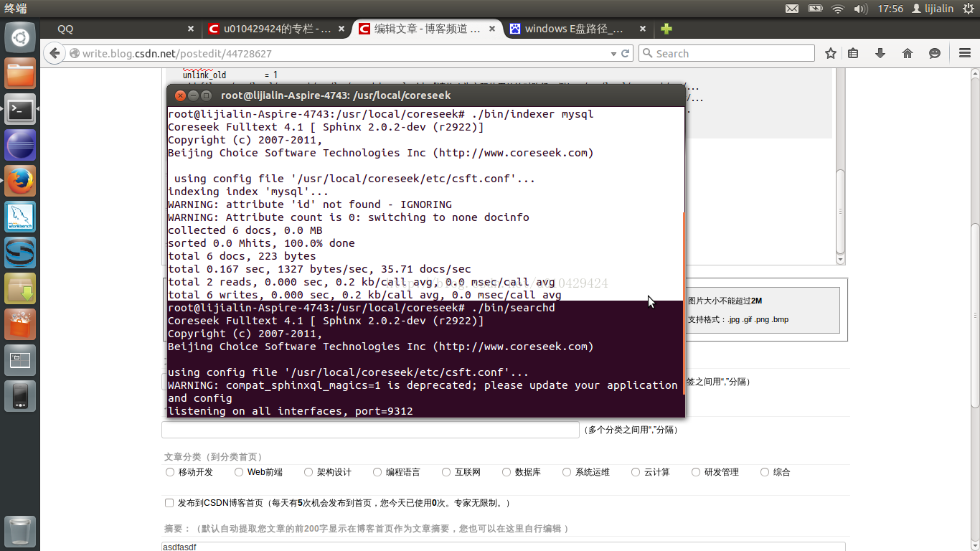Click editor scrollbar down arrow
Viewport: 980px width, 551px height.
tap(841, 259)
